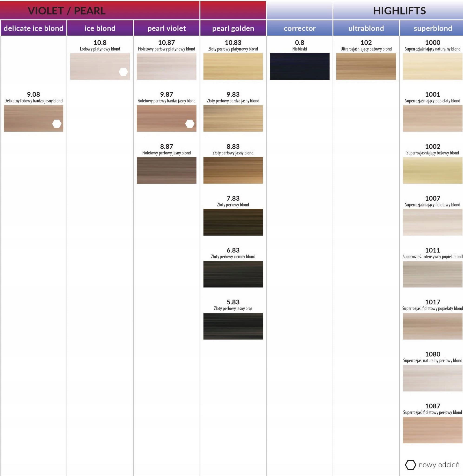Click hexagon icon on 10.8 swatch
This screenshot has width=463, height=476.
[123, 72]
